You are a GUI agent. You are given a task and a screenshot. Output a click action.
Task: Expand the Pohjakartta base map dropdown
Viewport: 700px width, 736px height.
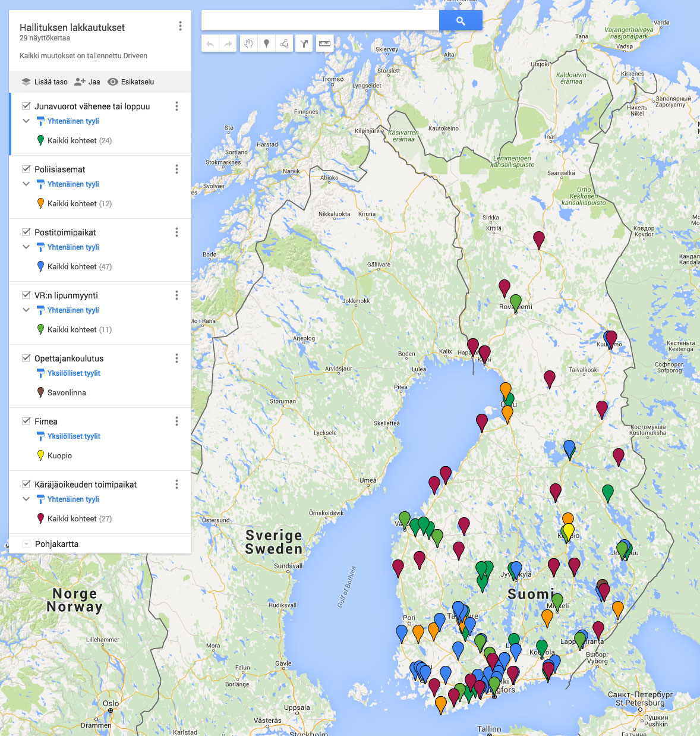26,544
